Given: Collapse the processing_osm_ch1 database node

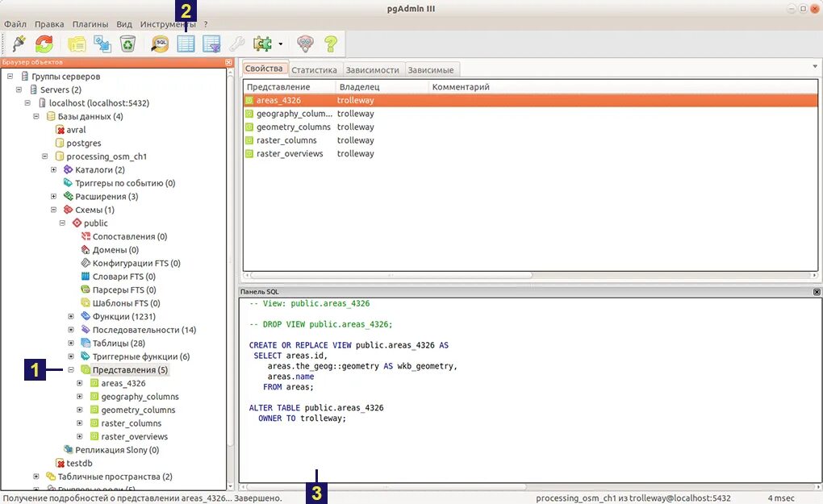Looking at the screenshot, I should click(x=45, y=156).
